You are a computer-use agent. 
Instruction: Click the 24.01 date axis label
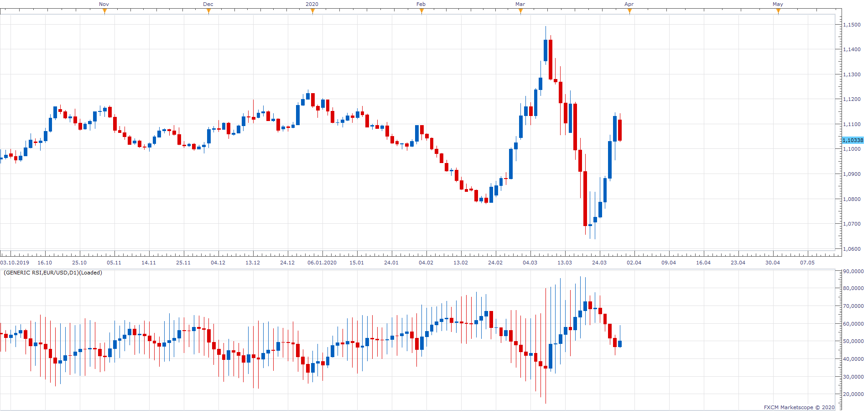click(x=391, y=263)
